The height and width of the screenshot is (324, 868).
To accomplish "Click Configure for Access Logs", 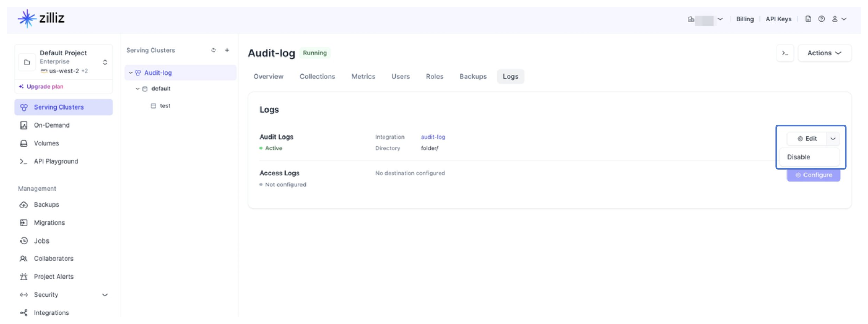I will 813,175.
